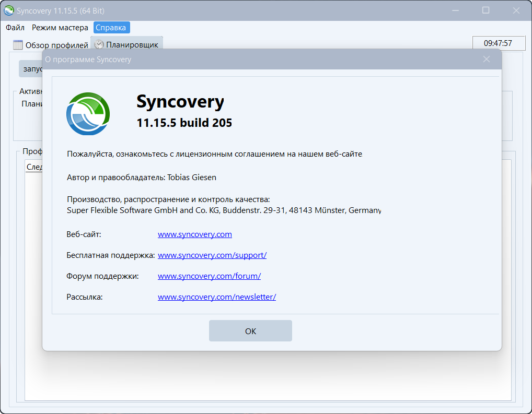Open the www.syncovery.com/forum/ link
Image resolution: width=532 pixels, height=414 pixels.
click(210, 276)
